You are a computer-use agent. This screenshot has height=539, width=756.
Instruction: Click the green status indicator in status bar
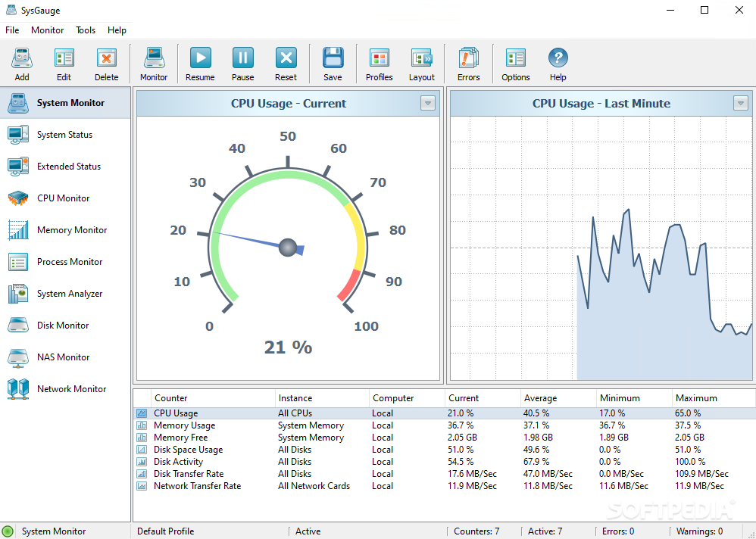[x=8, y=531]
